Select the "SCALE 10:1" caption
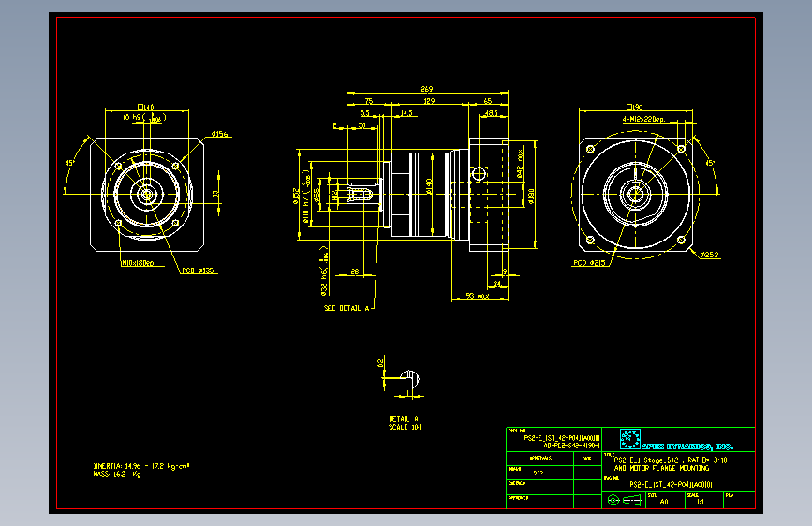812x526 pixels. (405, 427)
